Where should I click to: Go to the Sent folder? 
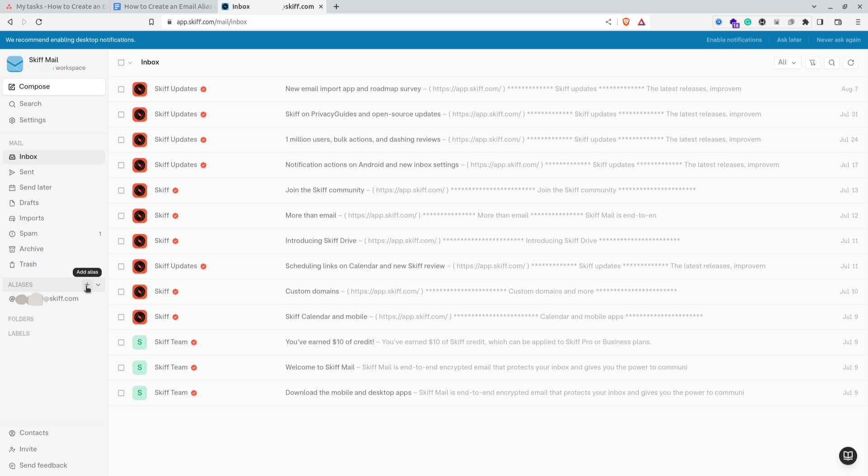point(26,172)
